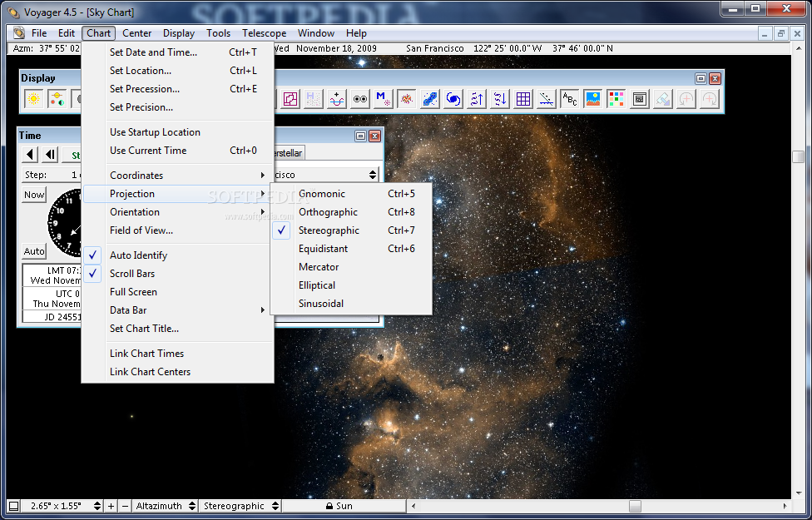Click the squiggle with up arrow icon
812x520 pixels.
(477, 98)
